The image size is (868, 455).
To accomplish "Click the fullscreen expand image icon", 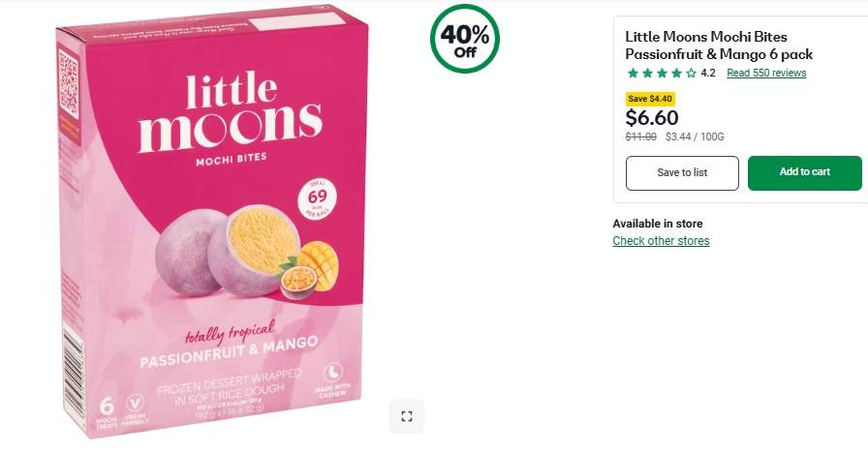I will click(407, 416).
